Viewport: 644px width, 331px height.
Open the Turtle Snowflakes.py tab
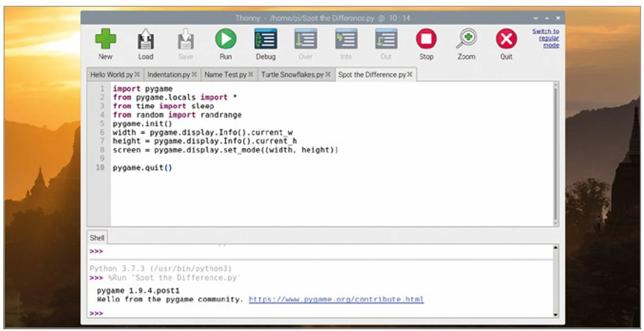point(292,75)
